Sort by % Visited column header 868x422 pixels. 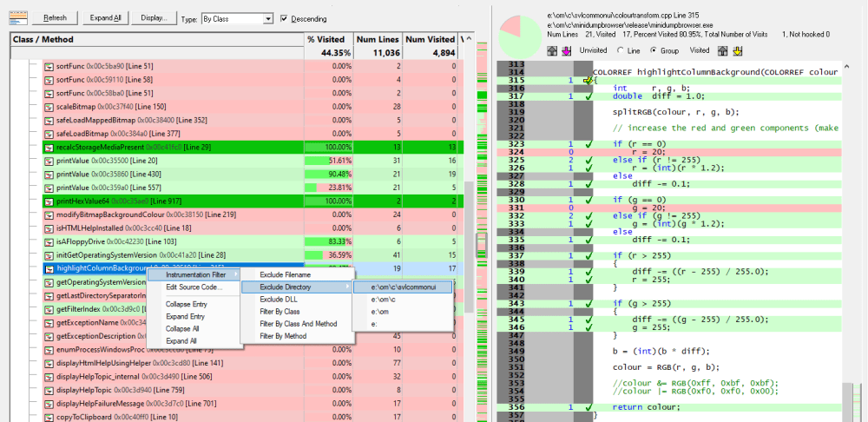click(329, 39)
